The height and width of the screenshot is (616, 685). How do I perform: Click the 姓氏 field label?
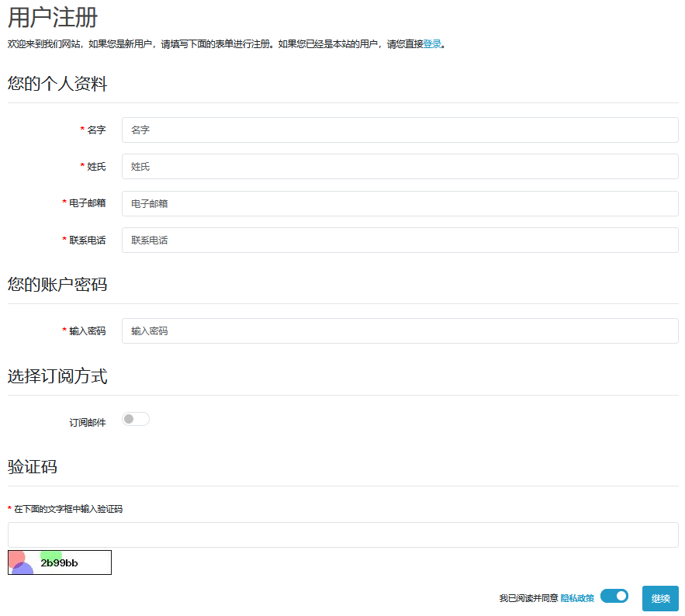coord(96,167)
